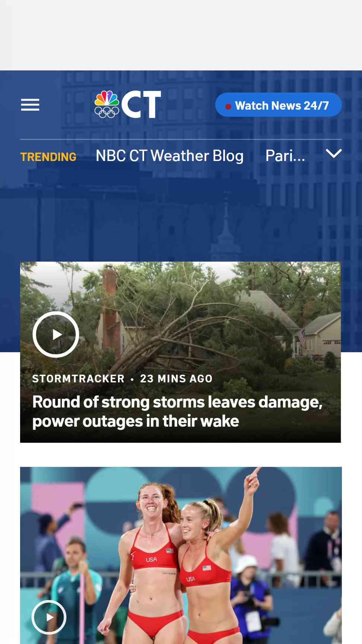This screenshot has width=362, height=644.
Task: Open headline about strong storms damage
Action: point(177,411)
